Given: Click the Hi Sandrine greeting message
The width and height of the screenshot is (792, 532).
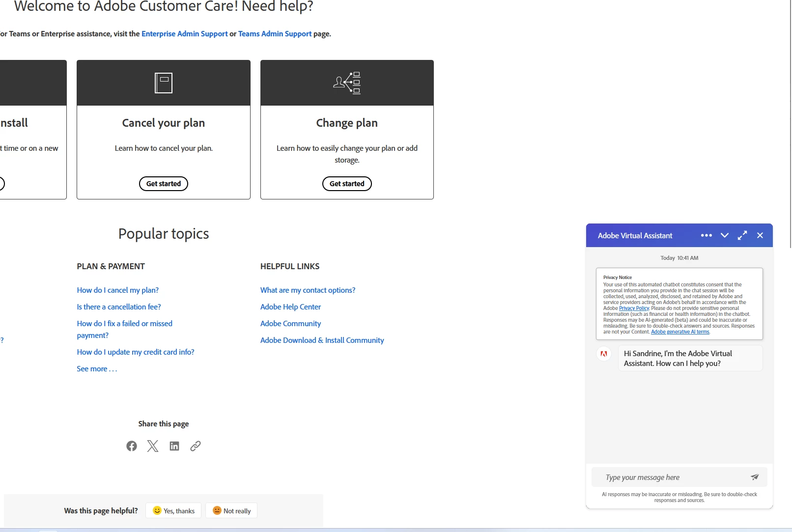Looking at the screenshot, I should tap(690, 358).
